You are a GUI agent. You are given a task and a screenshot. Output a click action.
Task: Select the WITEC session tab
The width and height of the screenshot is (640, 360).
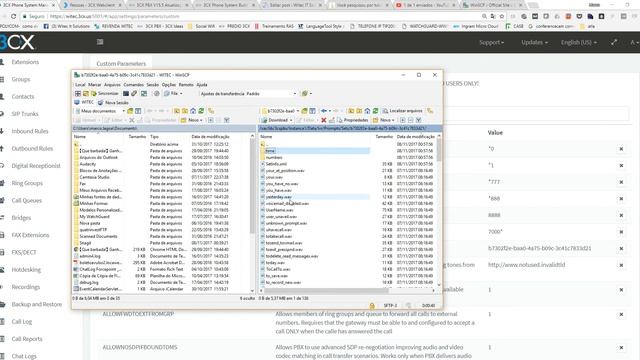tap(84, 102)
